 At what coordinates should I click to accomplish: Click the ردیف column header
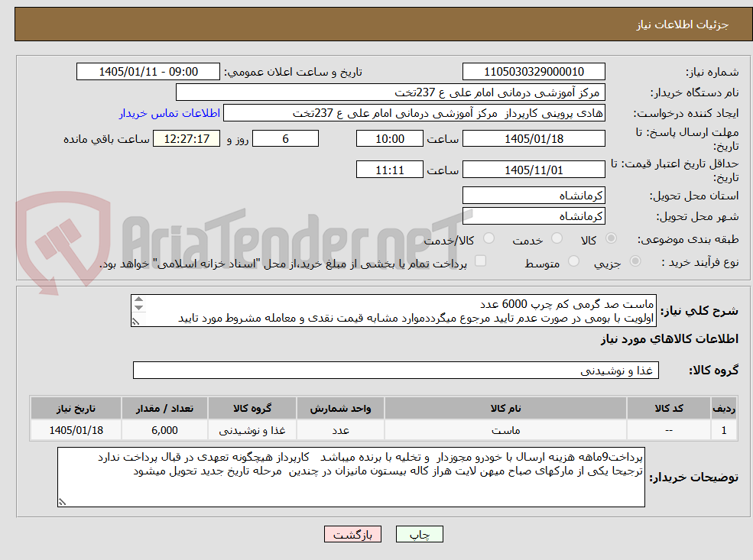pos(724,409)
